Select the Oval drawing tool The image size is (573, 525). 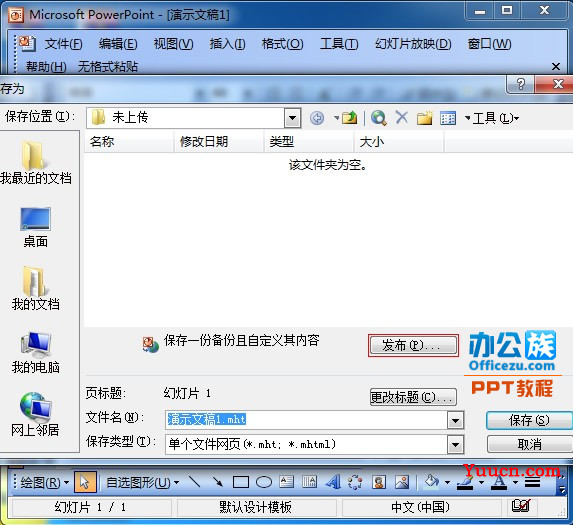pos(264,482)
